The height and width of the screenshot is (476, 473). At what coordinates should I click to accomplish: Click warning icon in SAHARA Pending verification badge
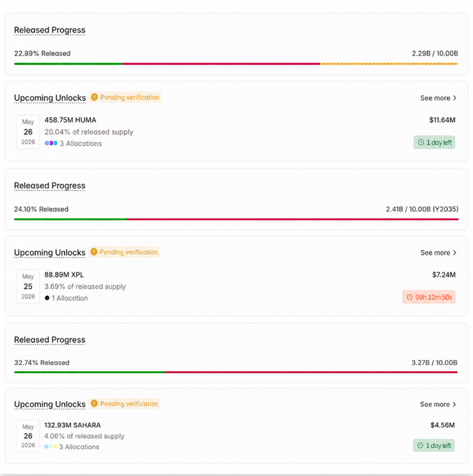tap(94, 403)
